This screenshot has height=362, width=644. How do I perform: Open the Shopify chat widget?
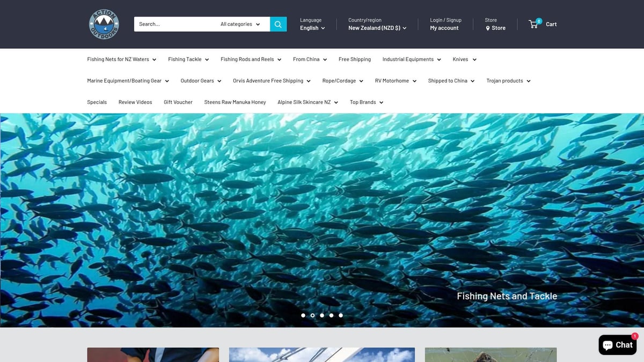click(617, 345)
